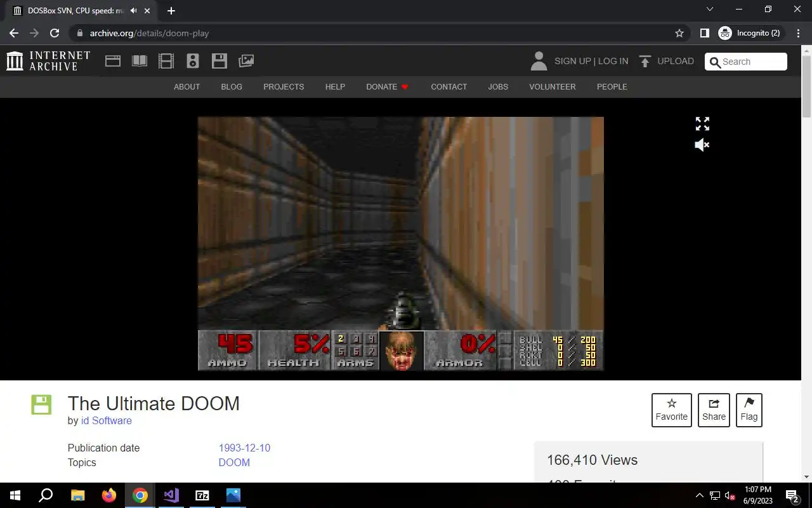Image resolution: width=812 pixels, height=508 pixels.
Task: Open the VOLUNTEER menu item
Action: tap(553, 86)
